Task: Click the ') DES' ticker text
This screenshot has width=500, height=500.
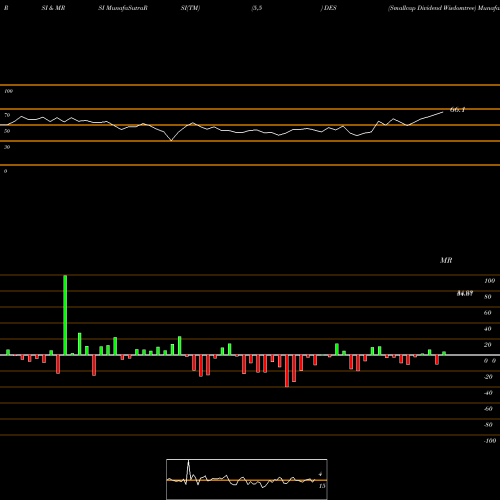Action: pyautogui.click(x=328, y=8)
